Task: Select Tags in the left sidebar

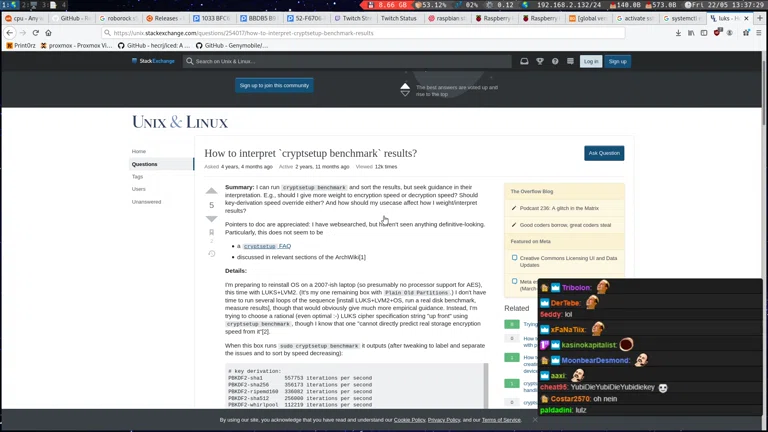Action: 138,176
